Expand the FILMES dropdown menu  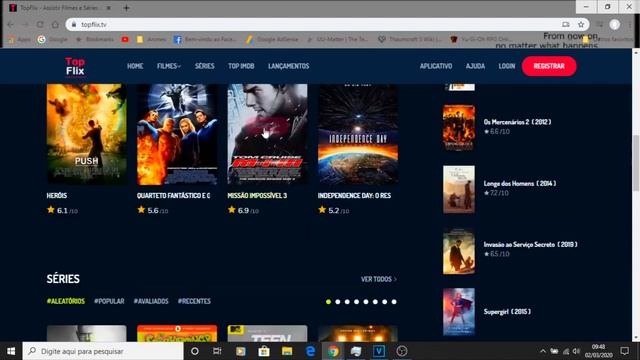169,66
